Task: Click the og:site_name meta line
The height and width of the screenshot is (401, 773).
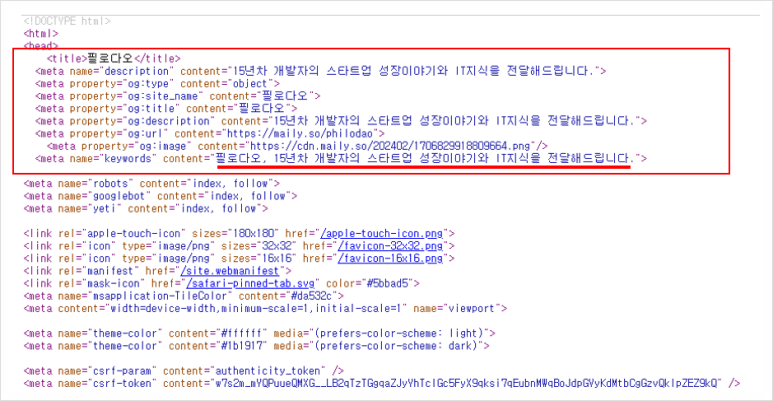Action: 177,96
